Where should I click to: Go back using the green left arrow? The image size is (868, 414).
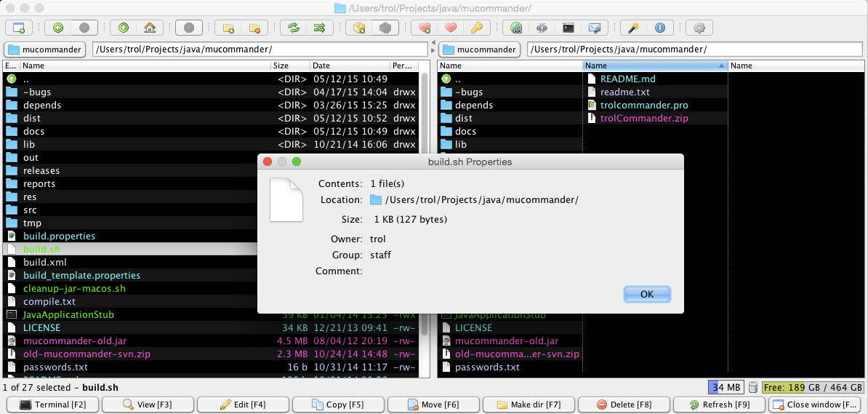coord(57,27)
